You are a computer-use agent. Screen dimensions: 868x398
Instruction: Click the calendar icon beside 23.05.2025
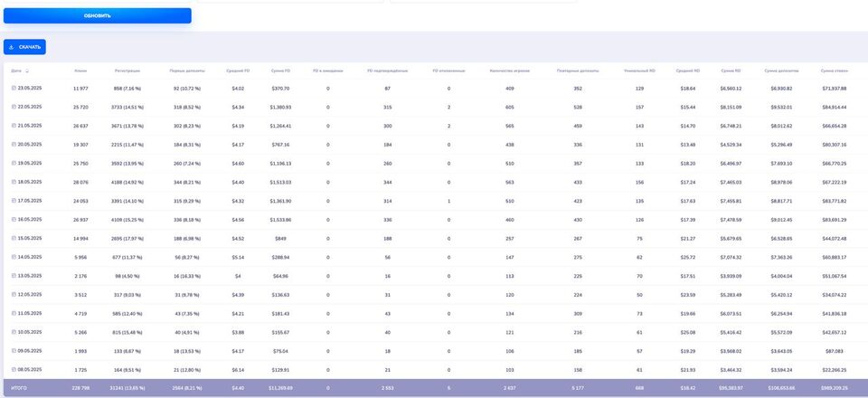coord(14,89)
